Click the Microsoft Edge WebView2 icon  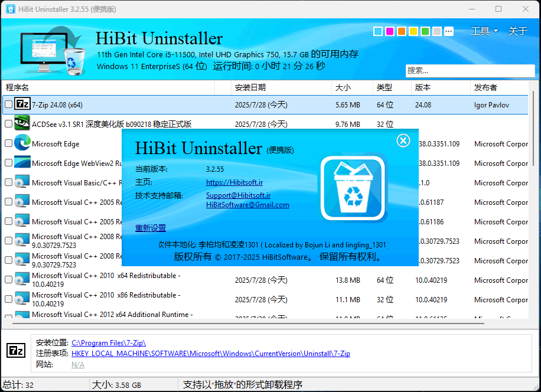(22, 163)
